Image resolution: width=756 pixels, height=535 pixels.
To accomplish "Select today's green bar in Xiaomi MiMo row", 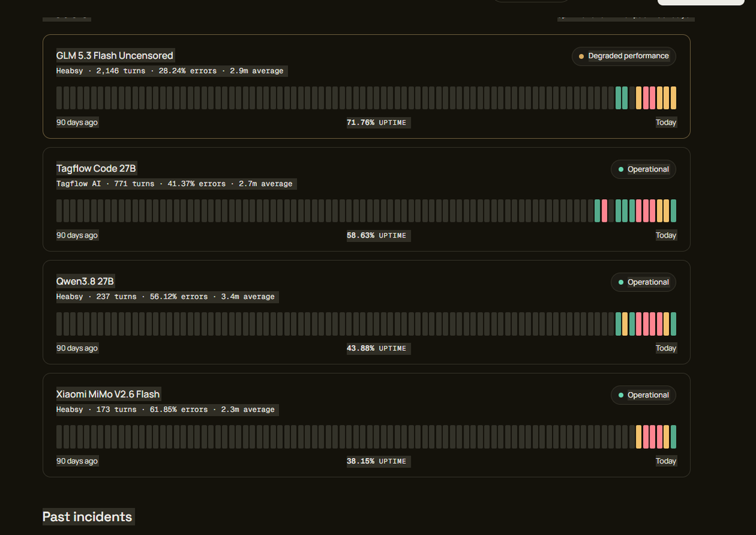I will (673, 436).
